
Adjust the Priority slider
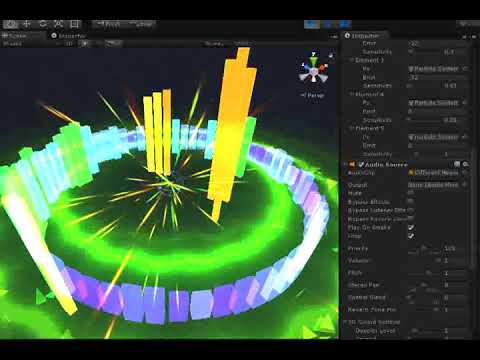424,248
